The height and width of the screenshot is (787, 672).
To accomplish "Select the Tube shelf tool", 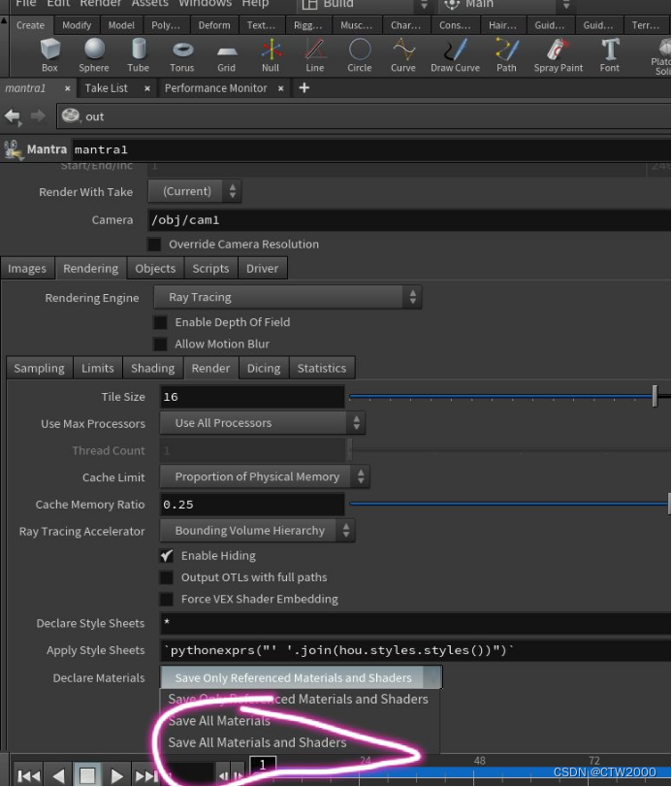I will (x=138, y=55).
